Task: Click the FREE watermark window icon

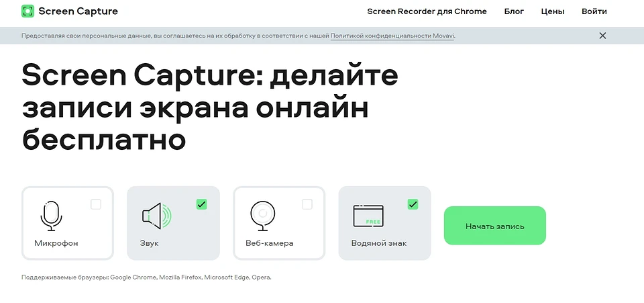Action: pos(368,216)
